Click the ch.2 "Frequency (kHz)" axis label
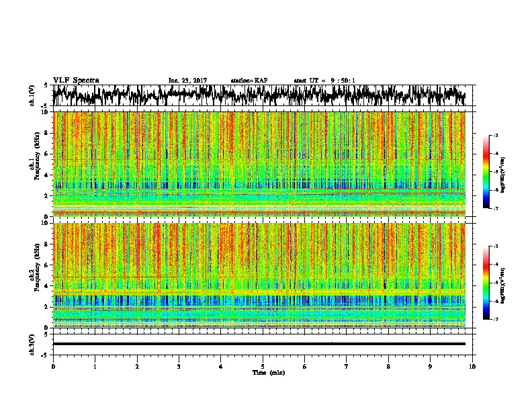532x411 pixels. [x=37, y=267]
